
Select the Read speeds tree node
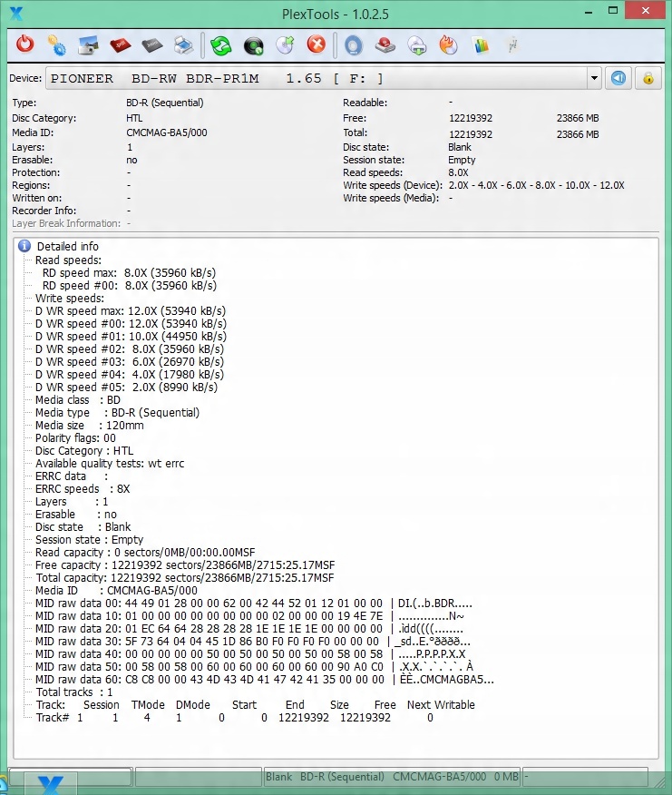point(68,260)
